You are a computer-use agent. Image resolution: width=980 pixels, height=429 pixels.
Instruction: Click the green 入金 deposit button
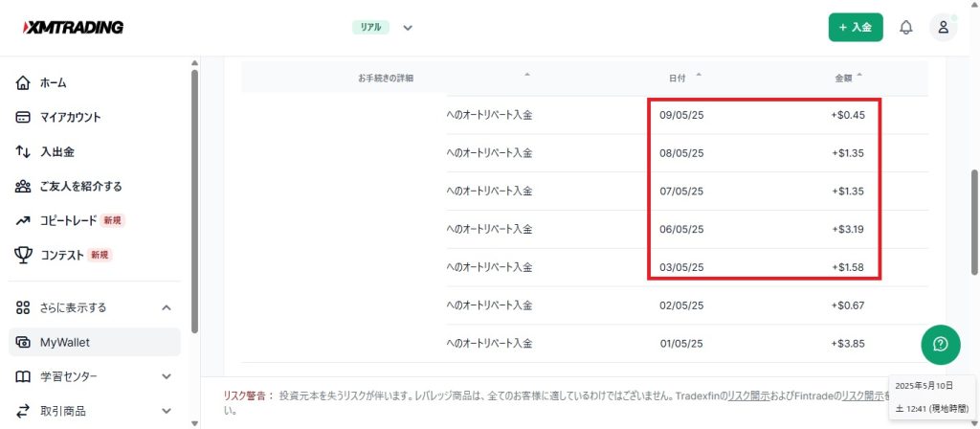[x=856, y=28]
